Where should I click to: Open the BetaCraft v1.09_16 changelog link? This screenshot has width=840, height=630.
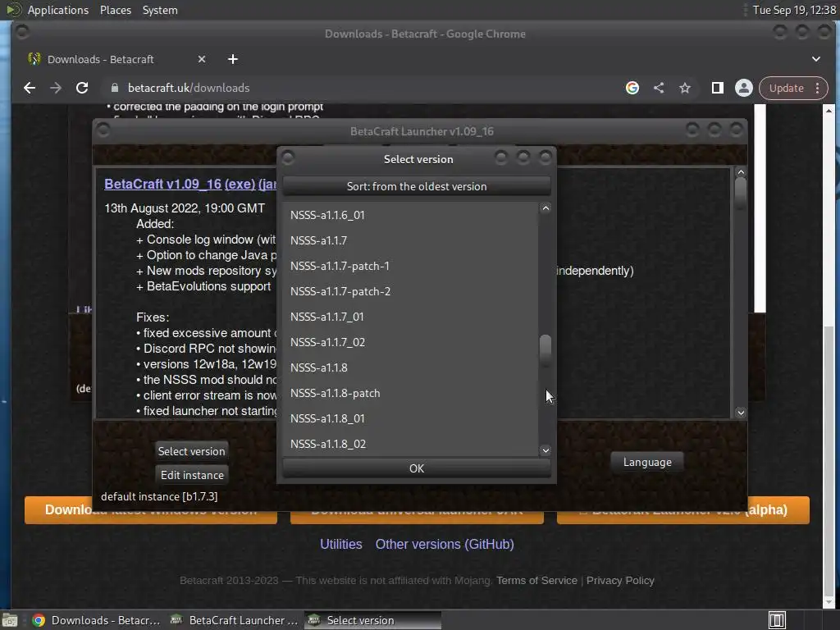pyautogui.click(x=163, y=184)
